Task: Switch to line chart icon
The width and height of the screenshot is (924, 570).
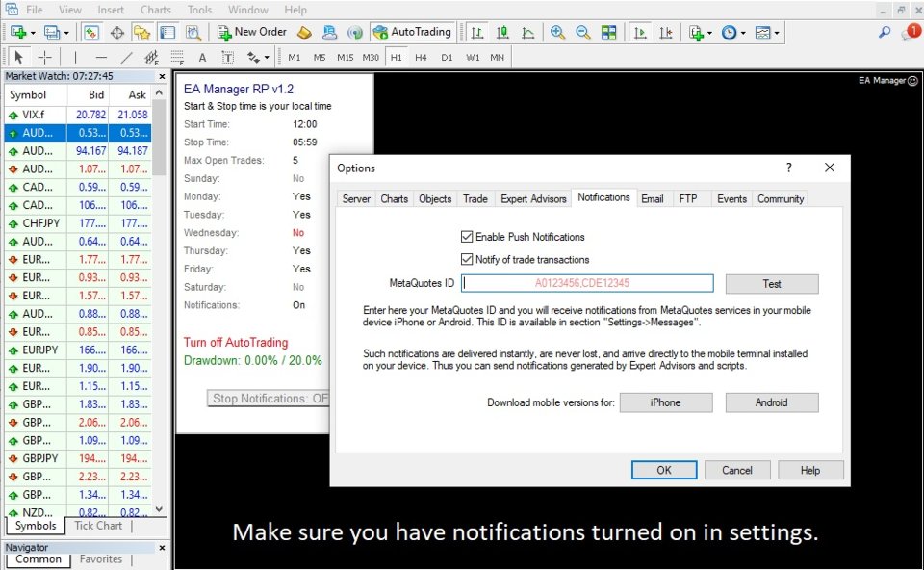Action: coord(528,33)
